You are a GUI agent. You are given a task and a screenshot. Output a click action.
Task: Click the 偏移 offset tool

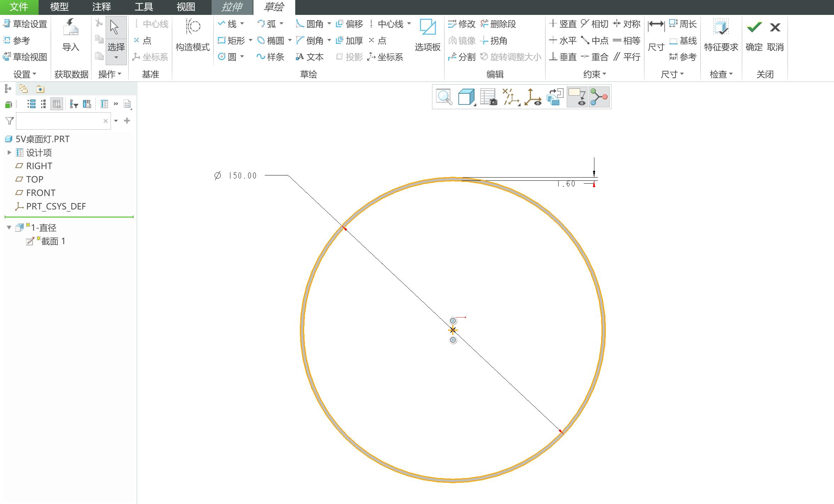(349, 24)
